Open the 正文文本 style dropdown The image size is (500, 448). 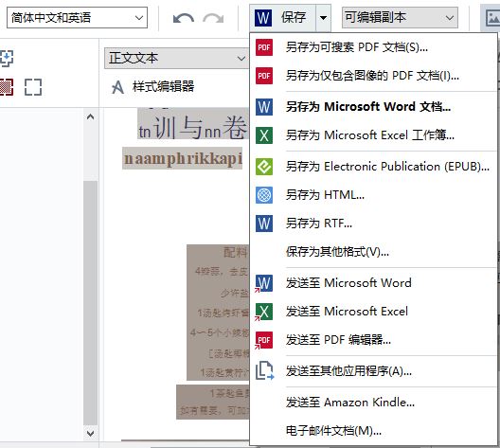pyautogui.click(x=177, y=59)
